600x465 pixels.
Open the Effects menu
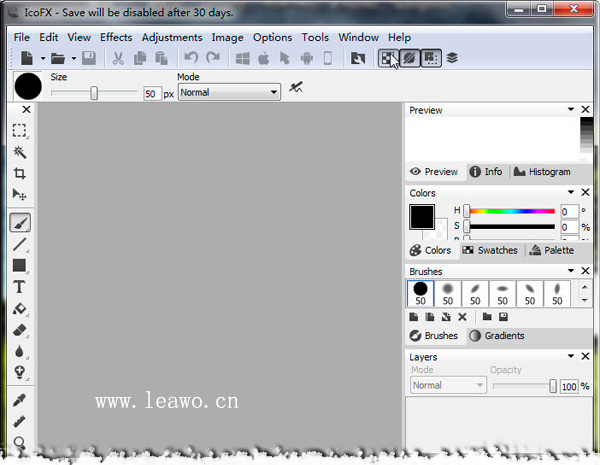[116, 37]
